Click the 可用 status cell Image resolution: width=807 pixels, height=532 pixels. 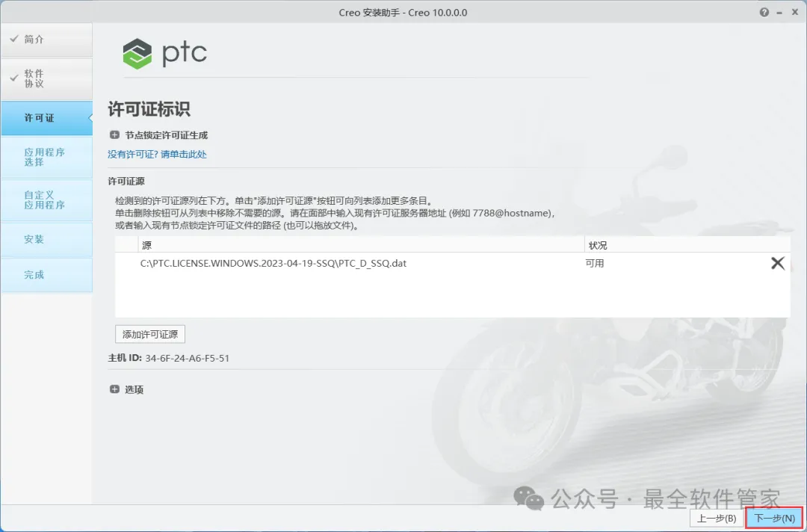595,264
